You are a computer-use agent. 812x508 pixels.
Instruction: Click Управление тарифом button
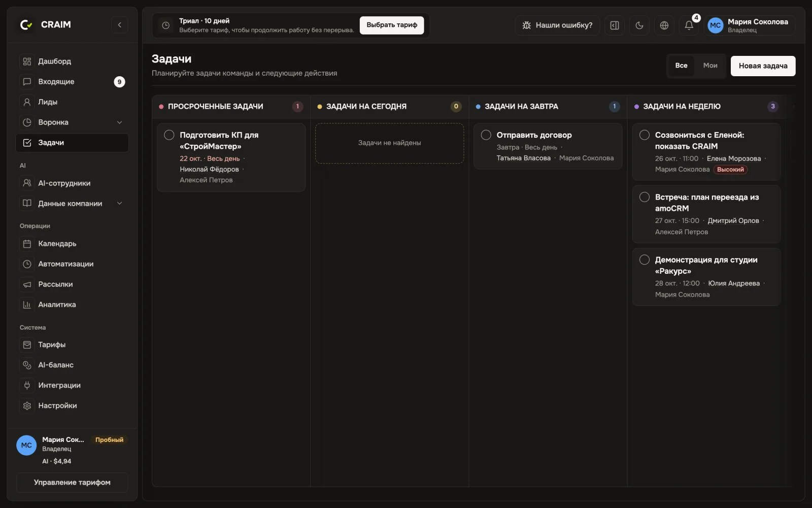point(72,483)
